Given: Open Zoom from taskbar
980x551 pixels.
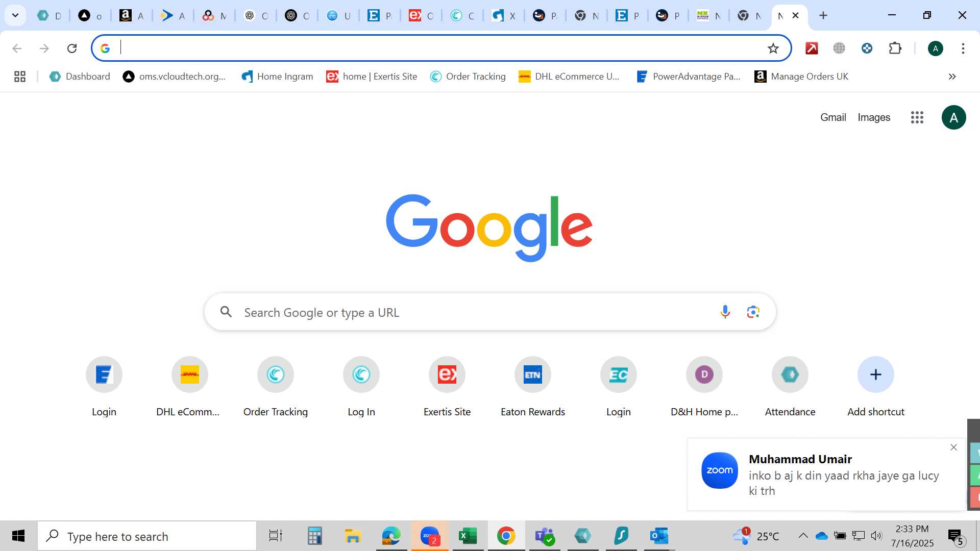Looking at the screenshot, I should coord(430,536).
